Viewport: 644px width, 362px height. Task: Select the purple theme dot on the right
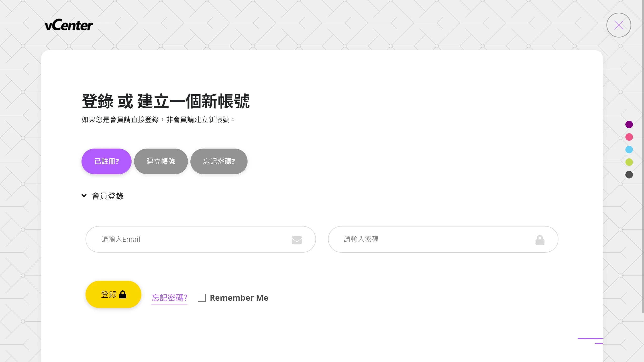pos(629,124)
